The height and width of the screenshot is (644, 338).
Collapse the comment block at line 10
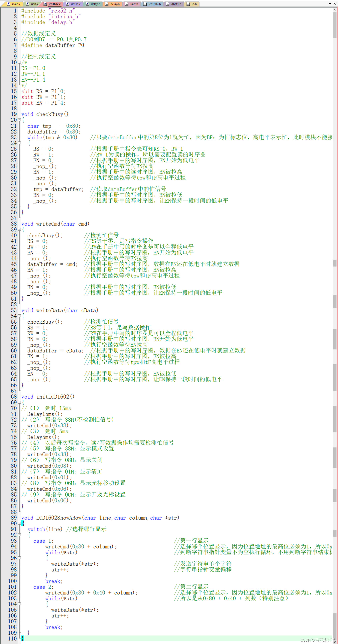pyautogui.click(x=20, y=62)
